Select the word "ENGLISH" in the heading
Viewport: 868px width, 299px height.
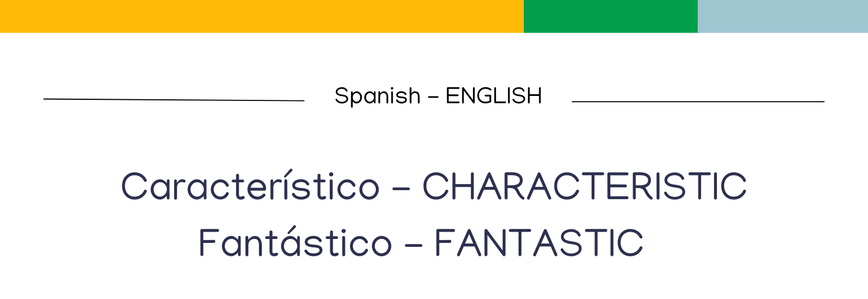(494, 96)
